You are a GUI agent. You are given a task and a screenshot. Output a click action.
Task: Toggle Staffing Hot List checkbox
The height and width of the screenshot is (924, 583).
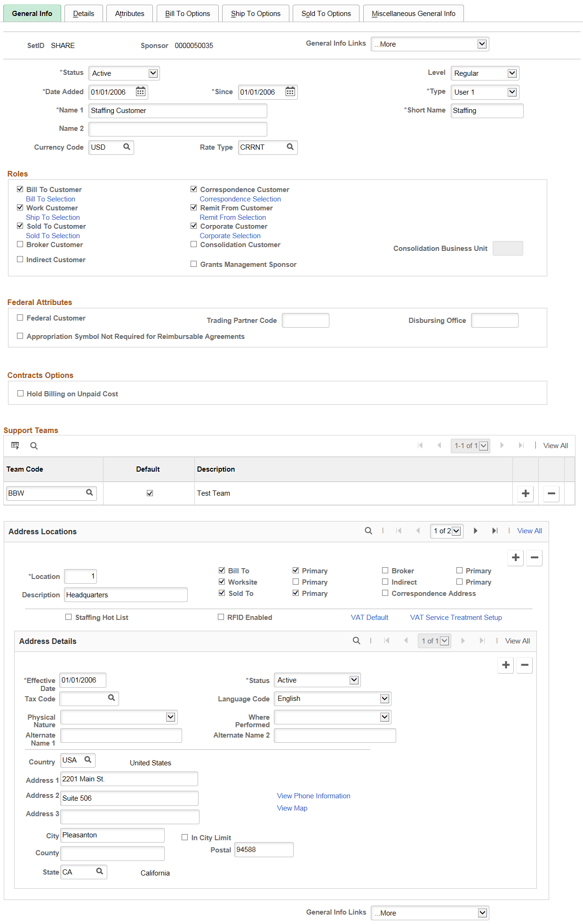[x=69, y=617]
